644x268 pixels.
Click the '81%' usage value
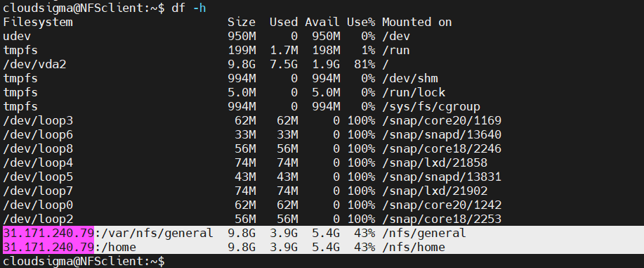point(364,64)
